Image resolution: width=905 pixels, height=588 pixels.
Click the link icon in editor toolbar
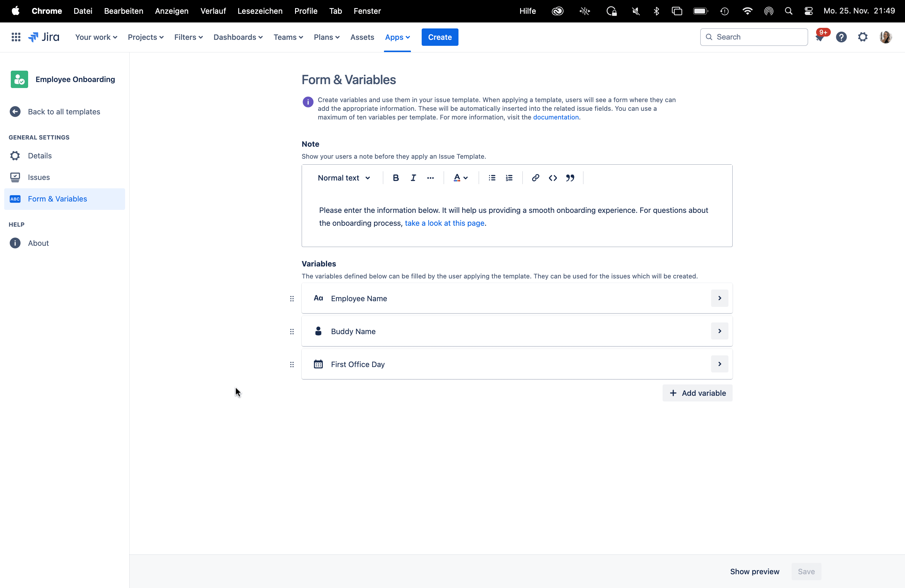pyautogui.click(x=535, y=178)
